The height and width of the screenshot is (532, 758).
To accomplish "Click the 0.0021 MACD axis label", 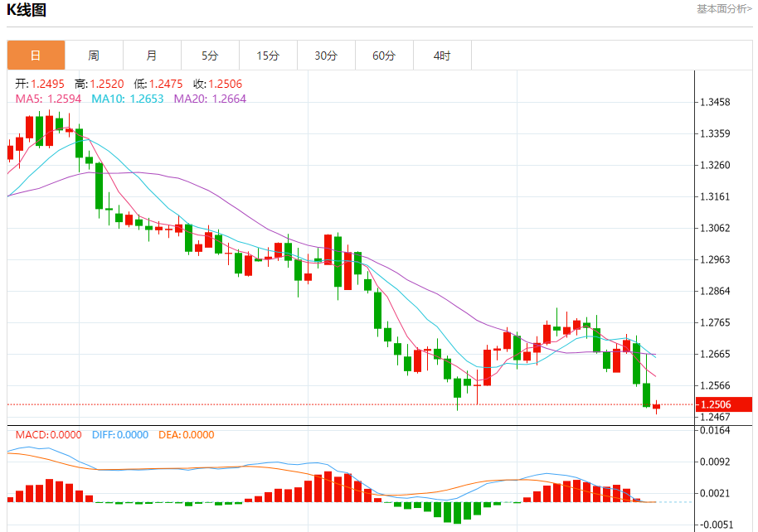I will pyautogui.click(x=715, y=493).
